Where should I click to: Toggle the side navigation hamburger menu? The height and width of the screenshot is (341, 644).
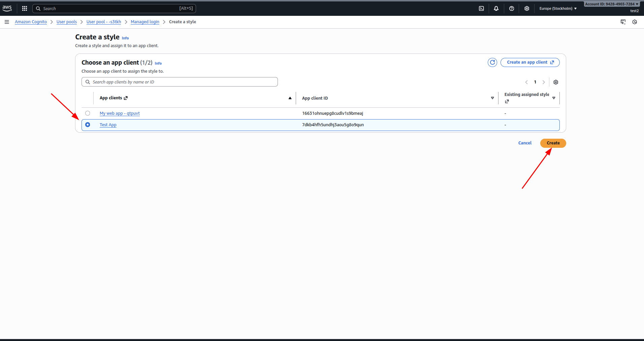click(x=7, y=22)
